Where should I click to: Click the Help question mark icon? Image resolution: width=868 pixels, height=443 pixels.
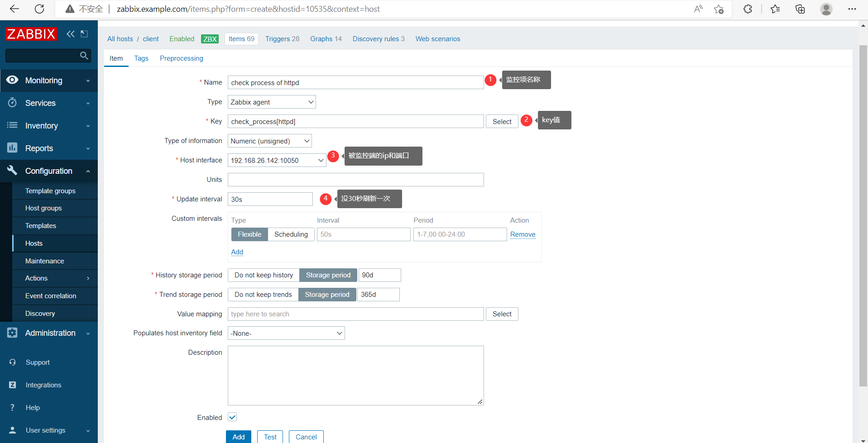click(x=13, y=407)
